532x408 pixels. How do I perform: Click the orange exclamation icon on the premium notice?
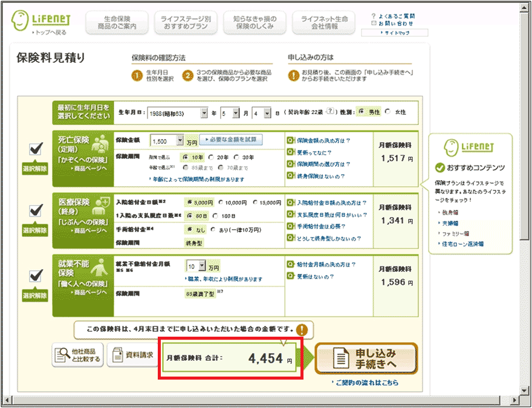click(302, 330)
